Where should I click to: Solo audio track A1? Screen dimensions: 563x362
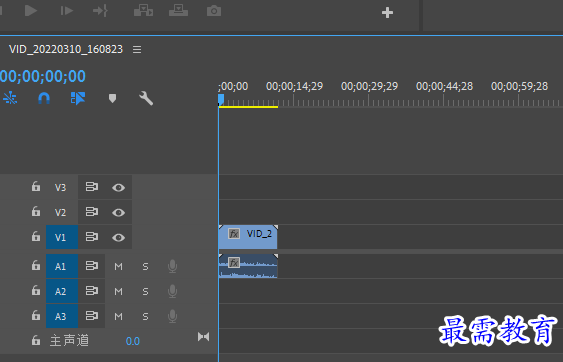(x=145, y=266)
